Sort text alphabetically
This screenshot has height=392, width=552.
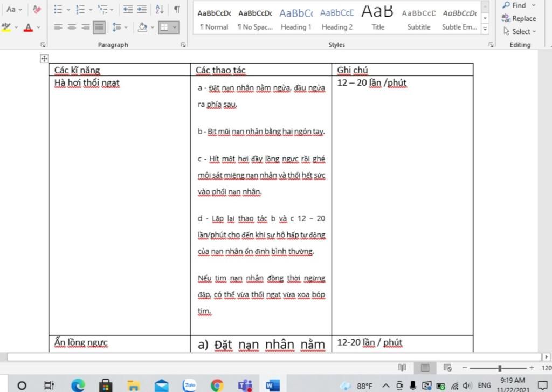(x=159, y=10)
